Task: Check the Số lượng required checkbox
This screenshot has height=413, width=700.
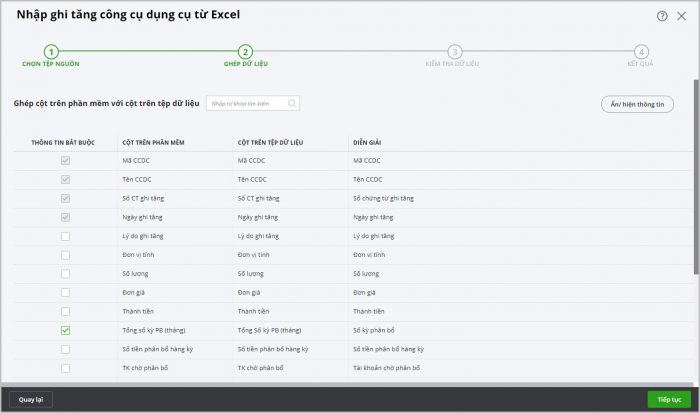Action: pos(65,273)
